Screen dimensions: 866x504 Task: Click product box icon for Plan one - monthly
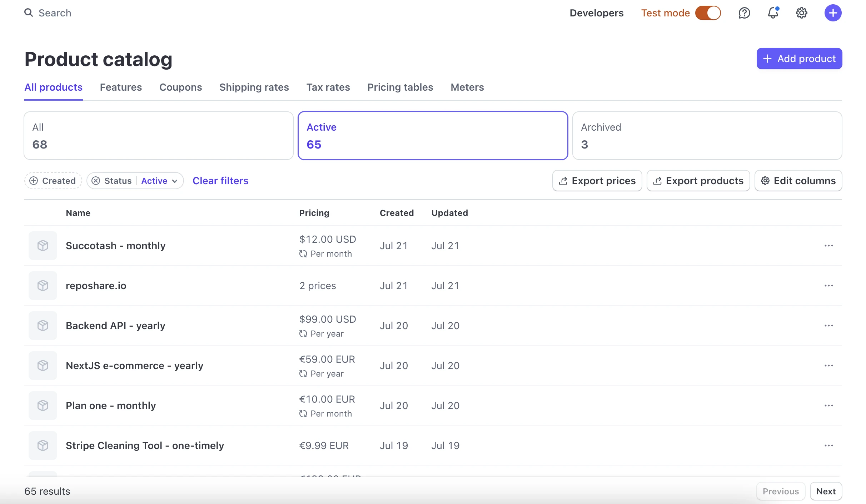click(x=43, y=405)
